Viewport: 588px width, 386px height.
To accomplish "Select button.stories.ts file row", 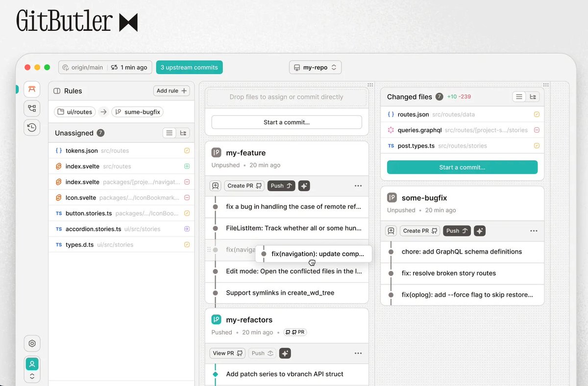I will (x=122, y=213).
